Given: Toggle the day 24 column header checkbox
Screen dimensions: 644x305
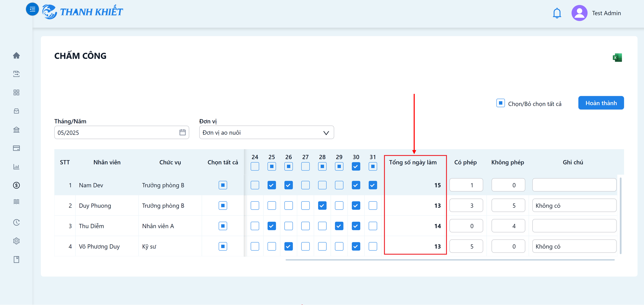Looking at the screenshot, I should tap(255, 167).
